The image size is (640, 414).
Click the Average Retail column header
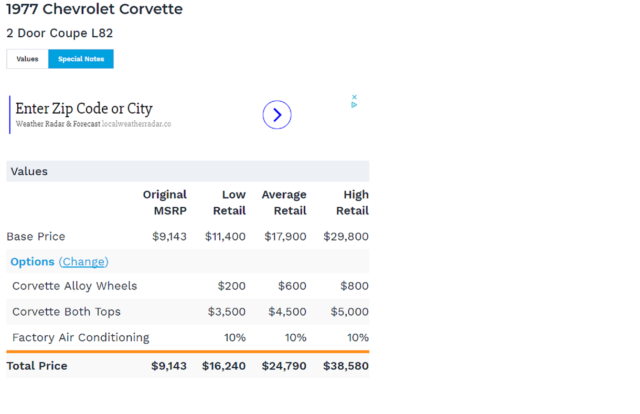click(283, 202)
